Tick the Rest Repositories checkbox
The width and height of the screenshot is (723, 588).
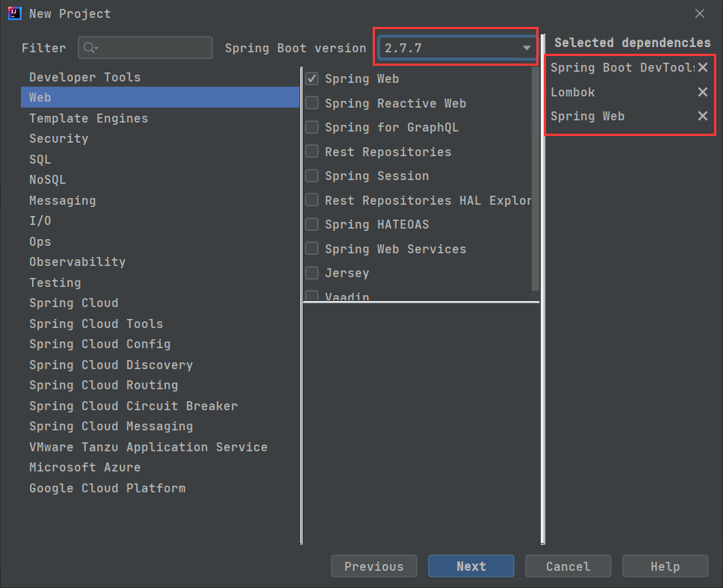click(x=312, y=152)
